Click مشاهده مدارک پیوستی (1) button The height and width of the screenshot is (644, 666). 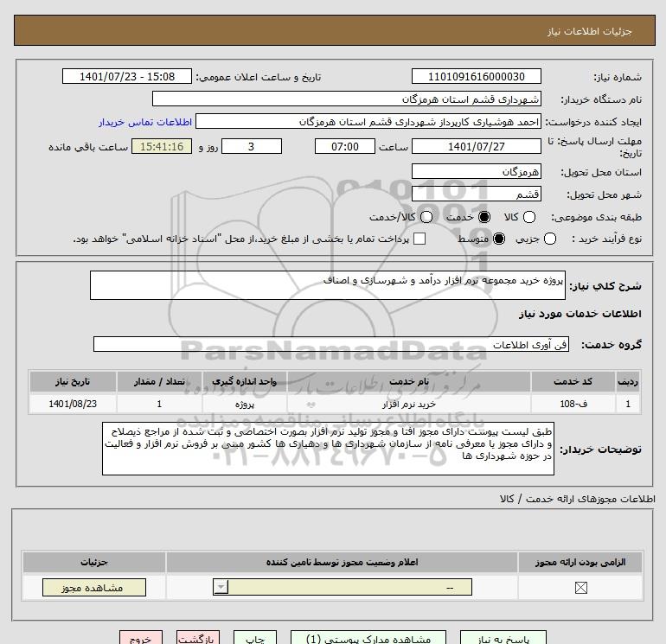(368, 639)
